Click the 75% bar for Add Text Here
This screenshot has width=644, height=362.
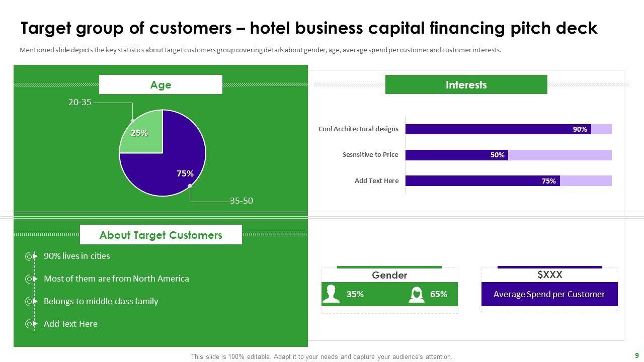(482, 181)
